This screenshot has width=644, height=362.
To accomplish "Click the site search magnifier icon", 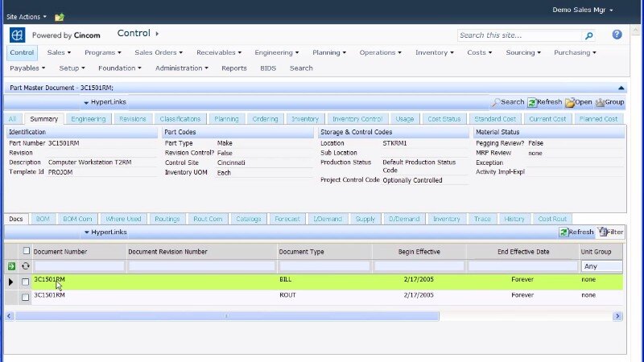I will coord(589,35).
